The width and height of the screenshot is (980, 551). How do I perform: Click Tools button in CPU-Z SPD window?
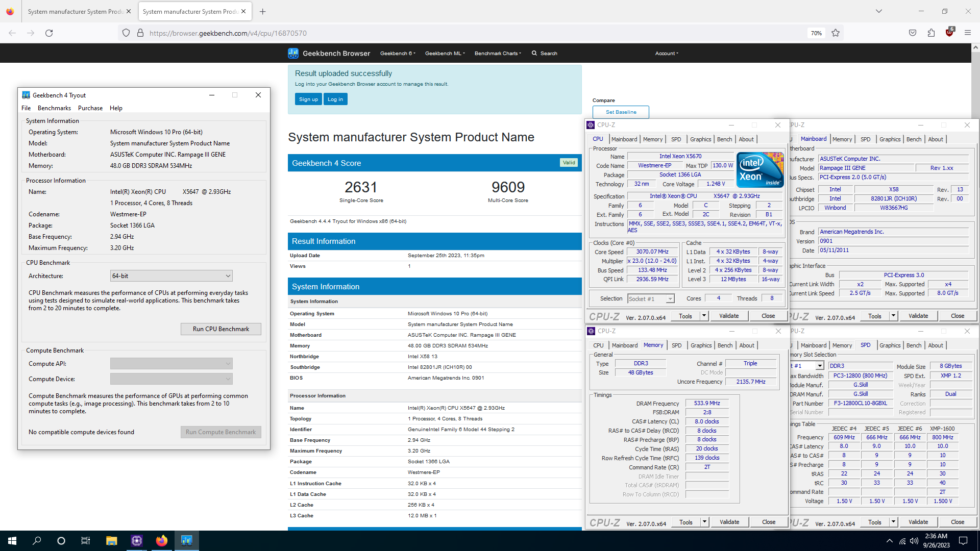click(875, 522)
